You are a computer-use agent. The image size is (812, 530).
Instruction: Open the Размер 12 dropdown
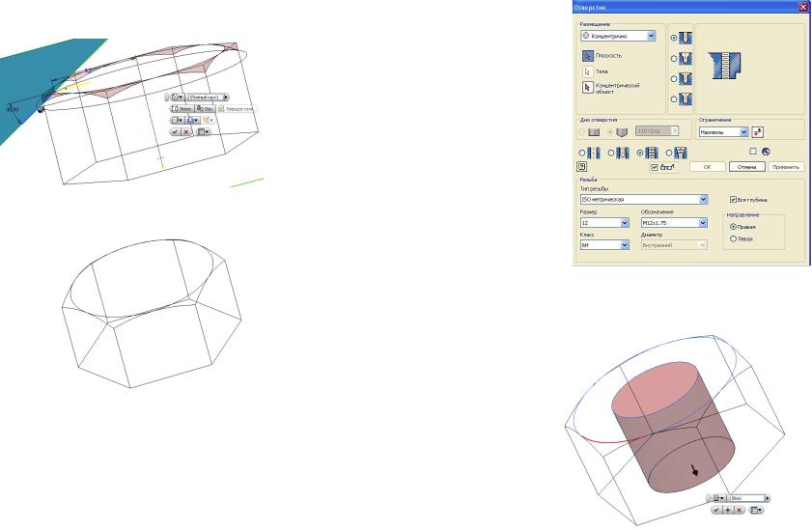click(x=625, y=223)
